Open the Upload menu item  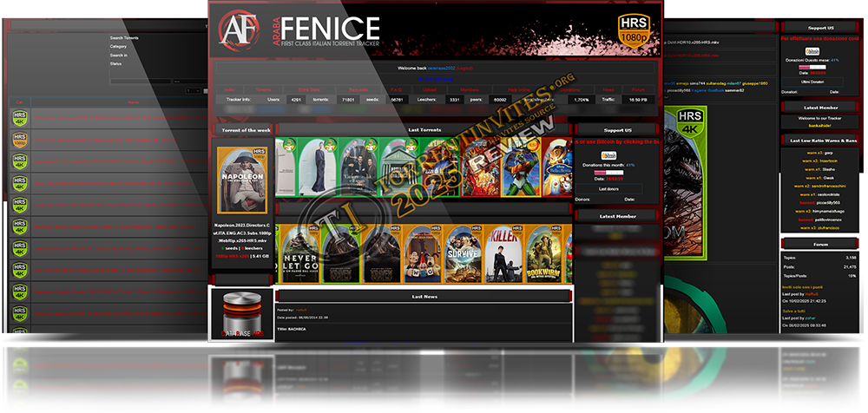point(430,89)
